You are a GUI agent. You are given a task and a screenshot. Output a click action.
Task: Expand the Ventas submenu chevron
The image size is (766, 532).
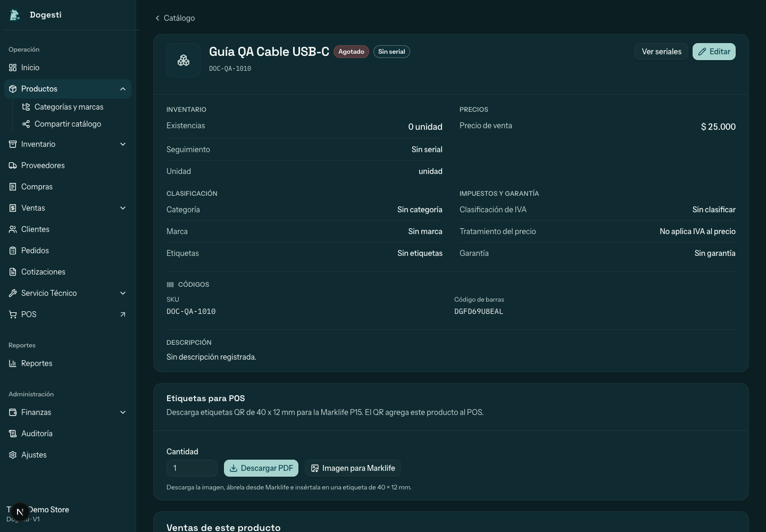pos(123,208)
